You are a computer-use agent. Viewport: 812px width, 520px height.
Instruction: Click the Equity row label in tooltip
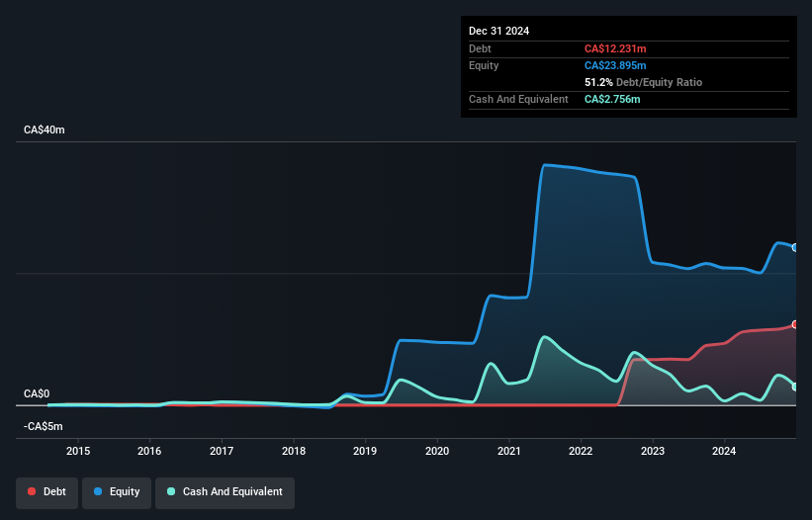pos(484,65)
